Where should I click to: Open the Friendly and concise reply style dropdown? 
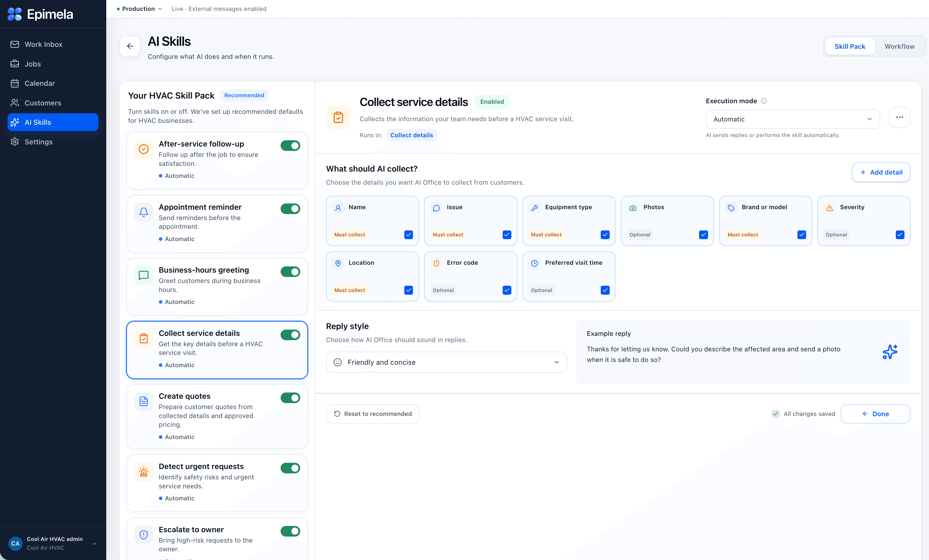coord(447,362)
